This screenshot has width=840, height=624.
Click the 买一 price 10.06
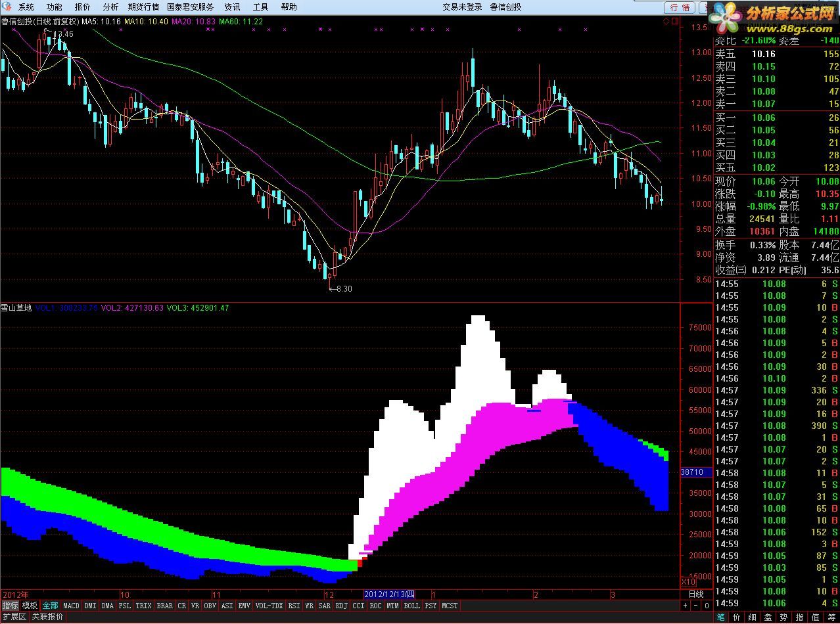tap(764, 118)
